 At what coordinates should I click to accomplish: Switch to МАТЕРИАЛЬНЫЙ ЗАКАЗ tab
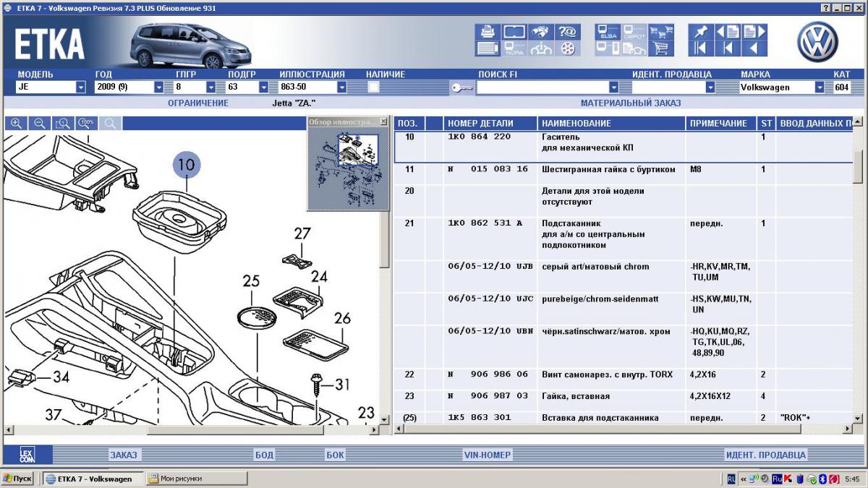point(631,103)
